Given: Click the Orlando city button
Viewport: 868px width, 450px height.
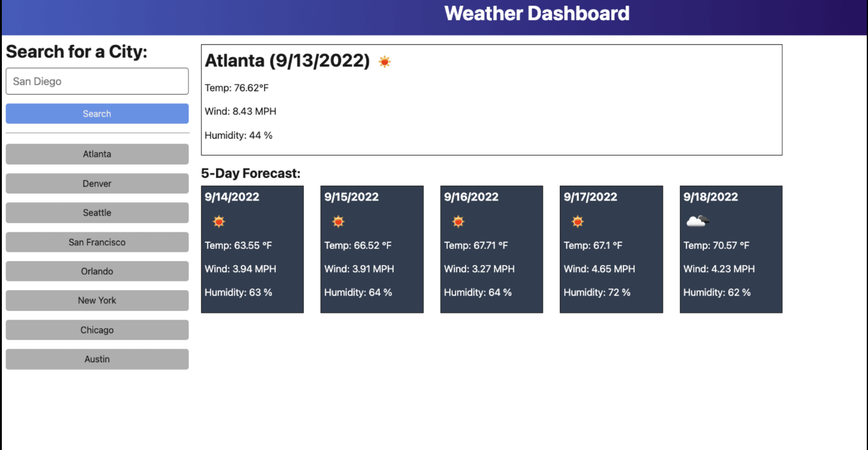Looking at the screenshot, I should (97, 271).
